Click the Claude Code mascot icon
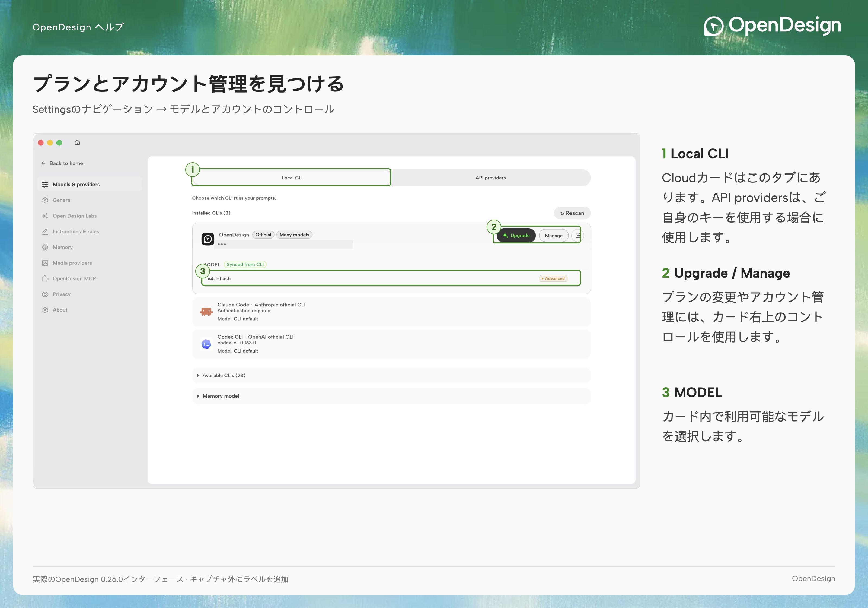The width and height of the screenshot is (868, 608). pyautogui.click(x=206, y=312)
